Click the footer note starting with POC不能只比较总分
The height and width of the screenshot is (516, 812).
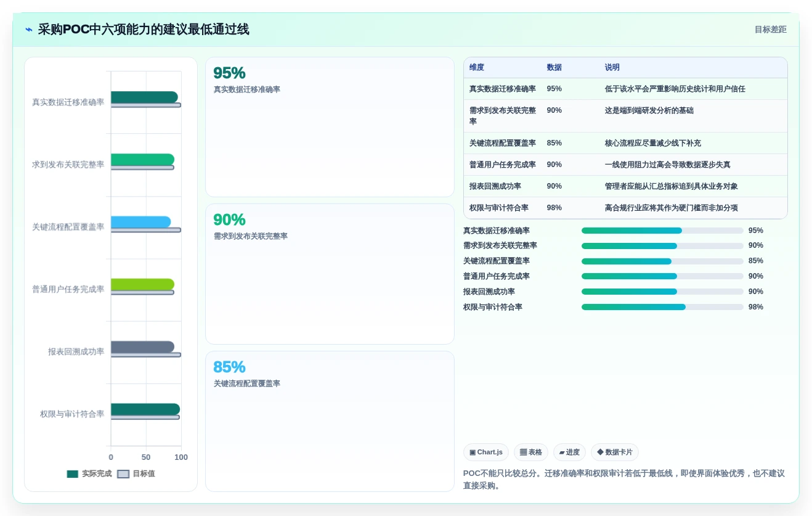click(x=624, y=480)
